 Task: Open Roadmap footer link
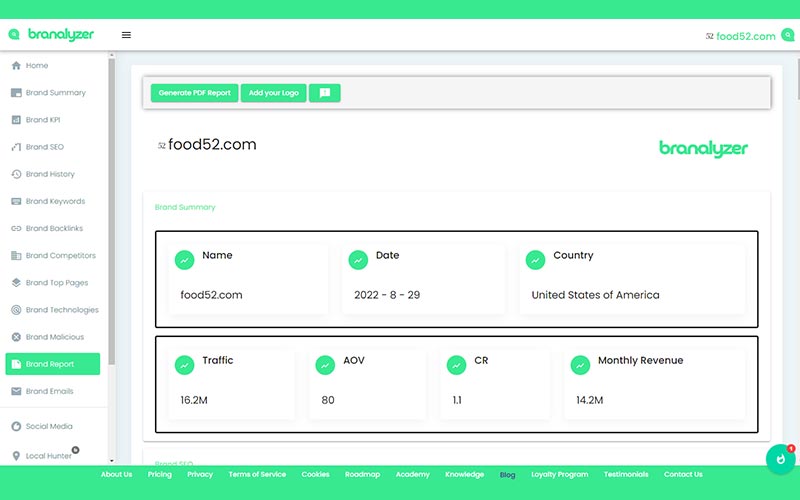(362, 474)
